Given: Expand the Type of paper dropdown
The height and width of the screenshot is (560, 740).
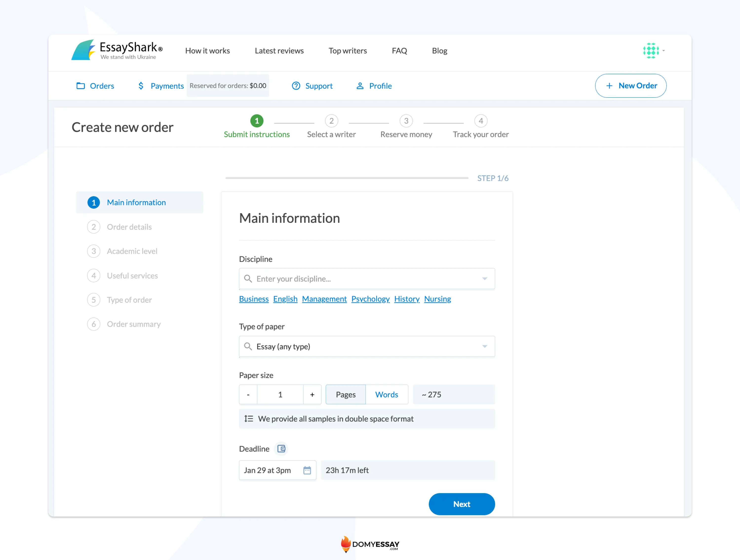Looking at the screenshot, I should coord(485,346).
